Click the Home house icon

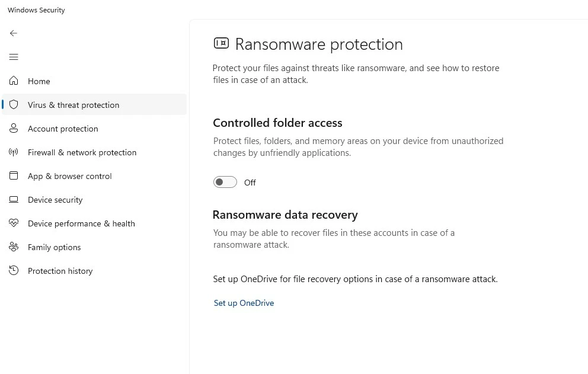click(x=14, y=81)
